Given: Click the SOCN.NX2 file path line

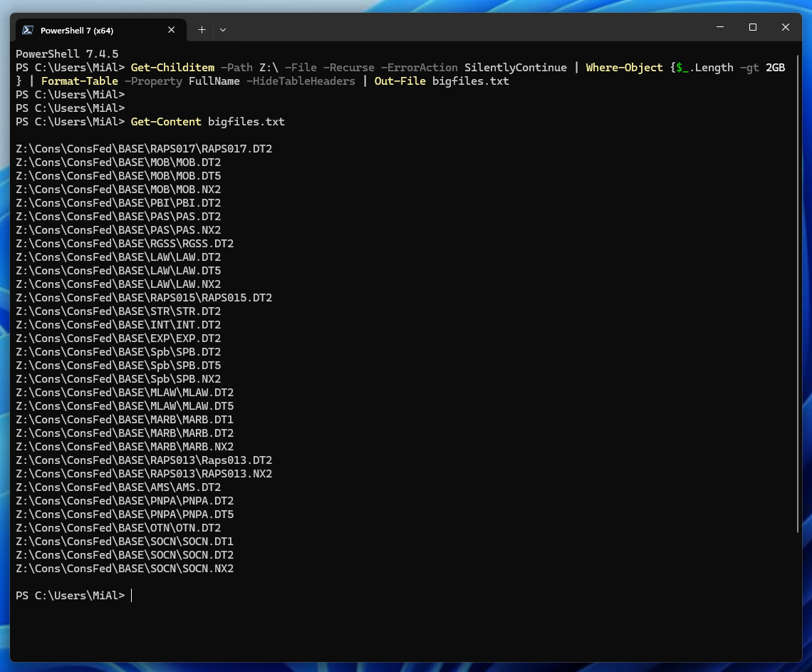Looking at the screenshot, I should pyautogui.click(x=125, y=569).
